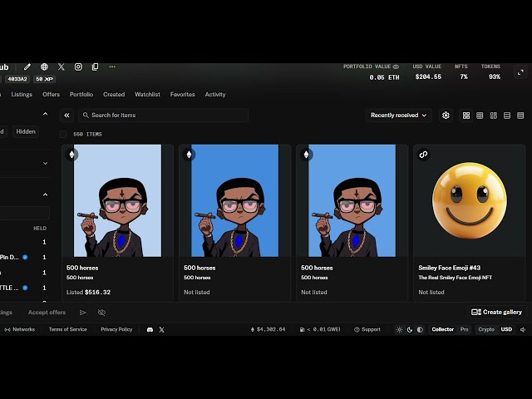The height and width of the screenshot is (399, 532).
Task: Click the 4033A2 address badge
Action: (17, 79)
